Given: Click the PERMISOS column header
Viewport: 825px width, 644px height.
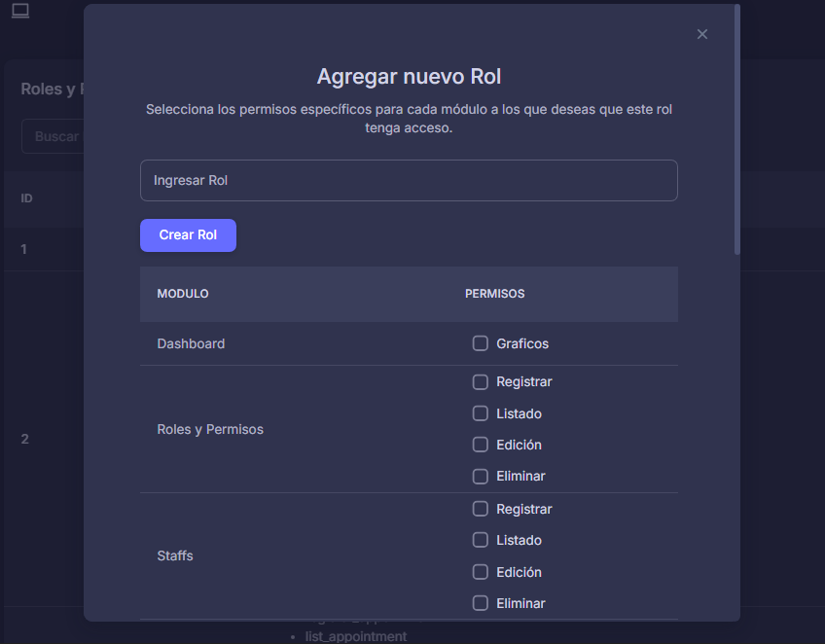Looking at the screenshot, I should coord(494,294).
